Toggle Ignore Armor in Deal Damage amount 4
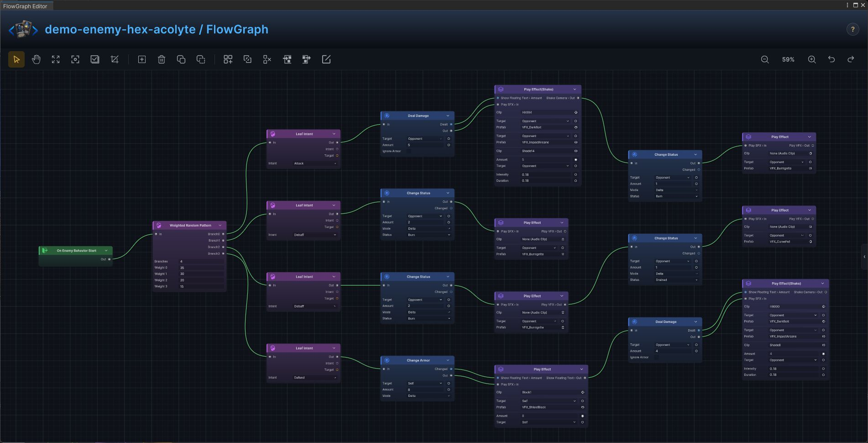 click(x=657, y=357)
